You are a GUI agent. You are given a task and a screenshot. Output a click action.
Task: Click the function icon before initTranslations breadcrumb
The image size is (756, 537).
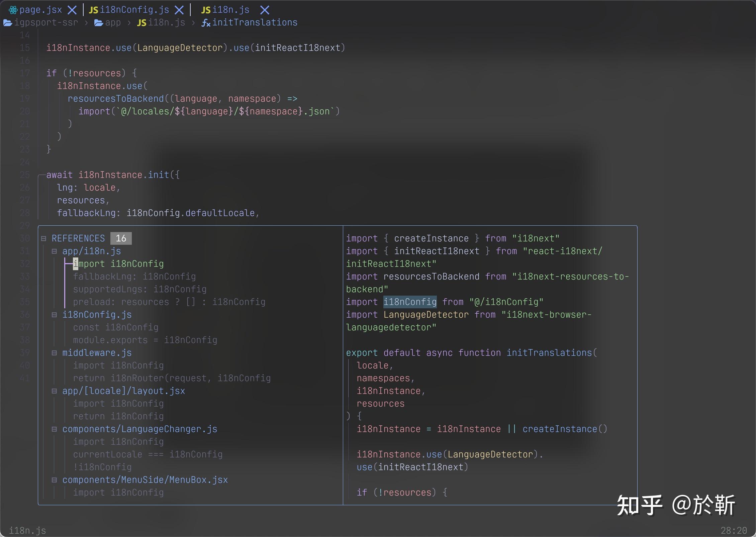click(205, 22)
